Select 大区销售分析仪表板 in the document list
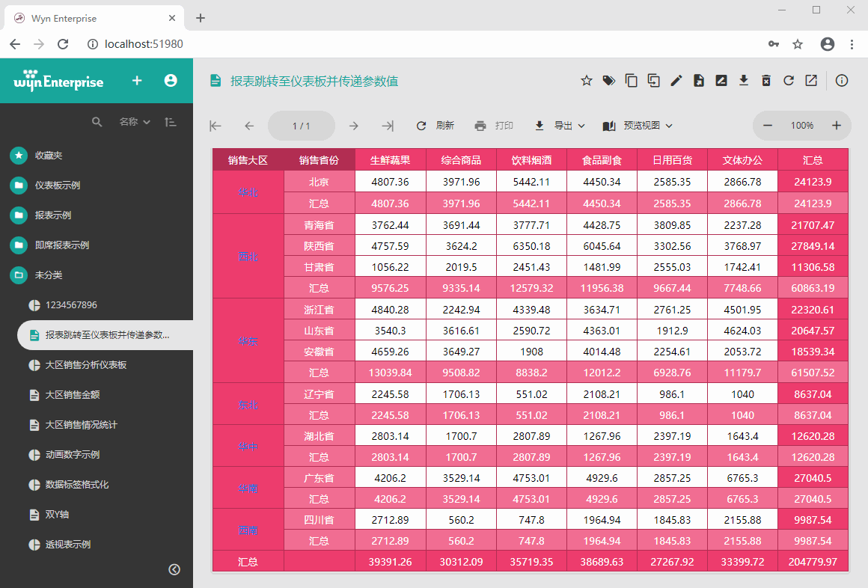 [x=86, y=365]
